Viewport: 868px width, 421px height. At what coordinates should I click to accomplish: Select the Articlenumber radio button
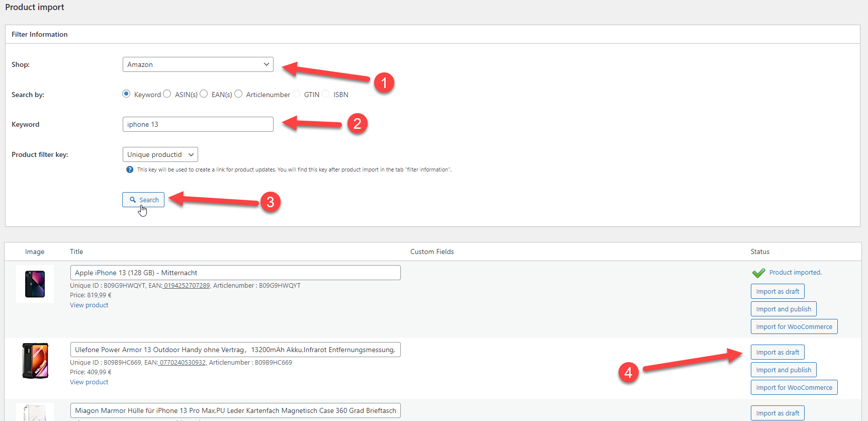tap(238, 94)
